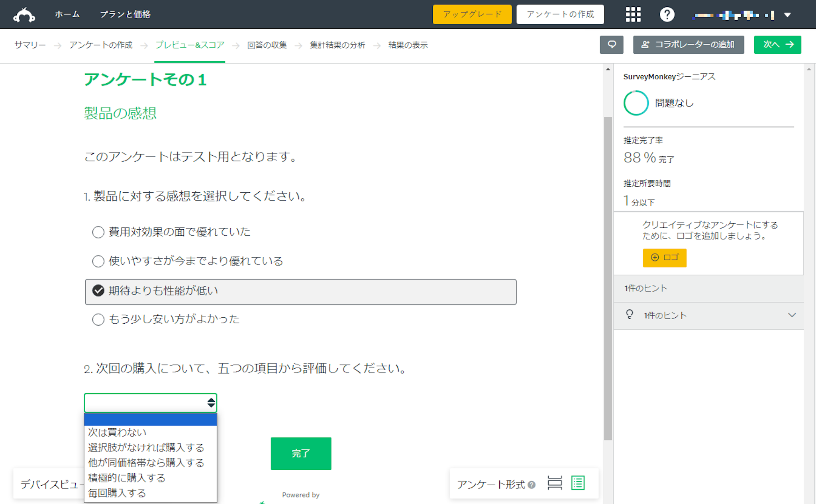Choose もう少し安い方がよかった radio option
The width and height of the screenshot is (816, 504).
[98, 319]
